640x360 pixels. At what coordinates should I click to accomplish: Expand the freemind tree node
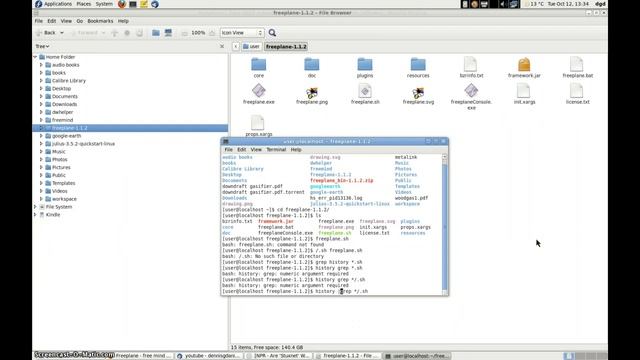point(41,120)
